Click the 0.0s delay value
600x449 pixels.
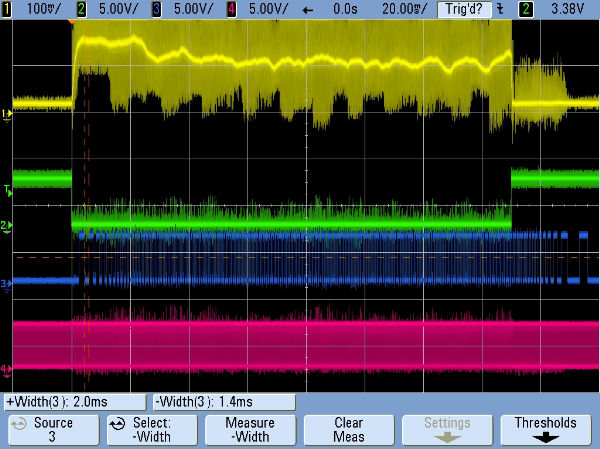pyautogui.click(x=345, y=9)
